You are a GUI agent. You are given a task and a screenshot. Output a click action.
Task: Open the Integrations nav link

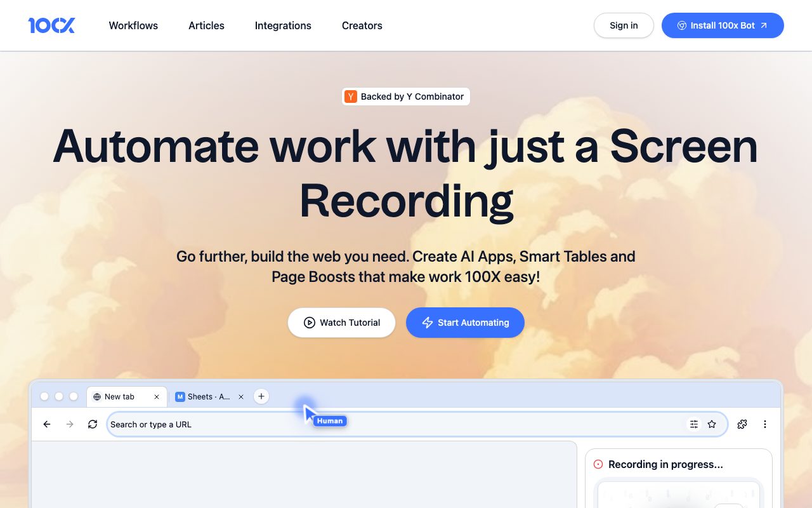pos(283,25)
